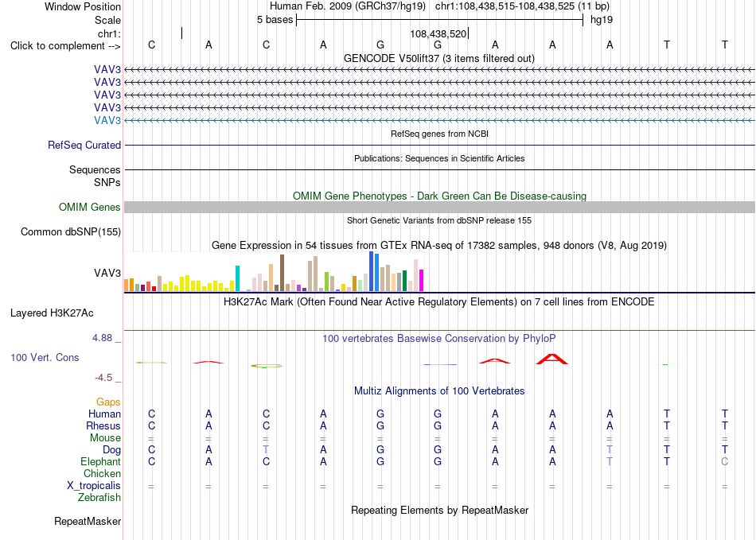Click the tallest red A in PhyloP track

552,359
